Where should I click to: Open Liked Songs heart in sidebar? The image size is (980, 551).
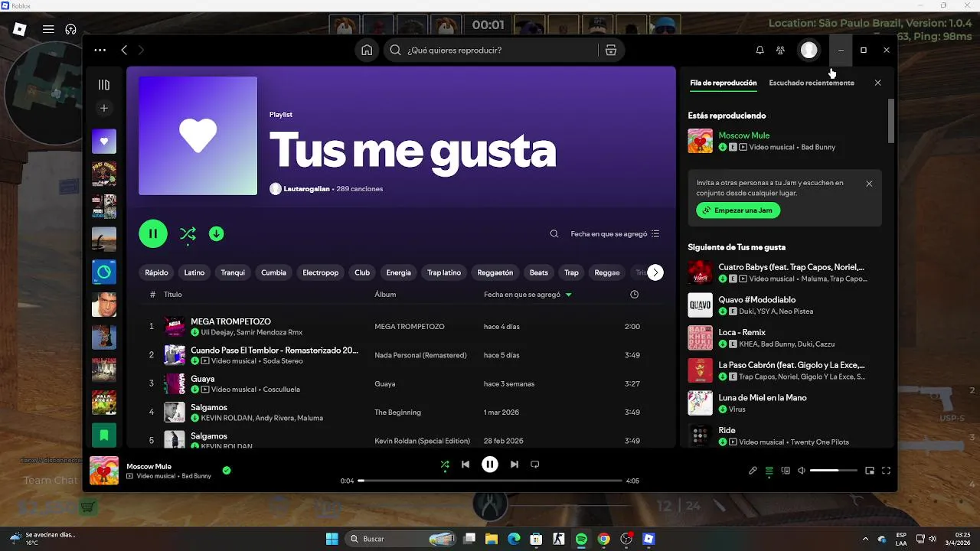coord(104,141)
